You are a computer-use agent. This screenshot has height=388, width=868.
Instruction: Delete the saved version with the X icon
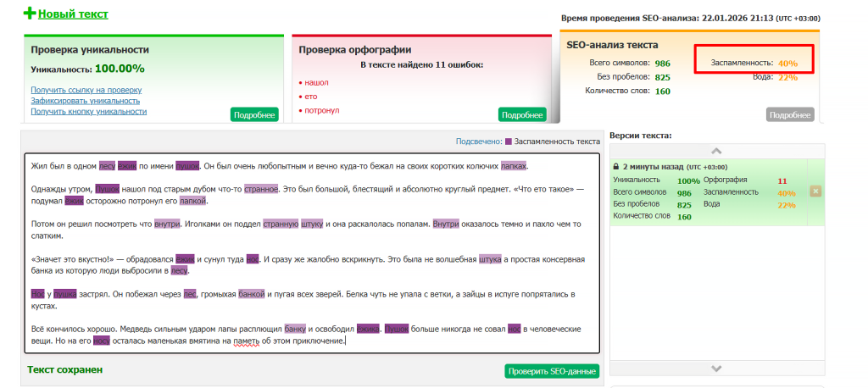pyautogui.click(x=815, y=191)
